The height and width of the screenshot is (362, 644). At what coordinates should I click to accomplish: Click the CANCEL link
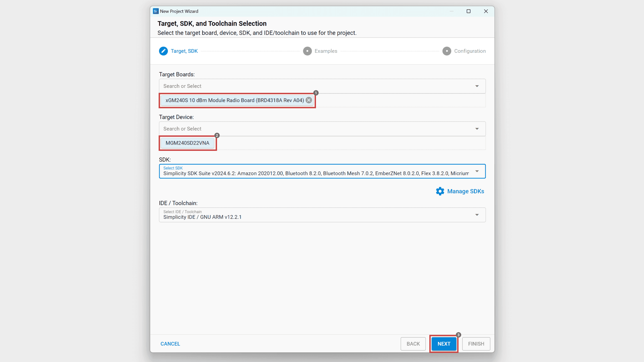170,344
